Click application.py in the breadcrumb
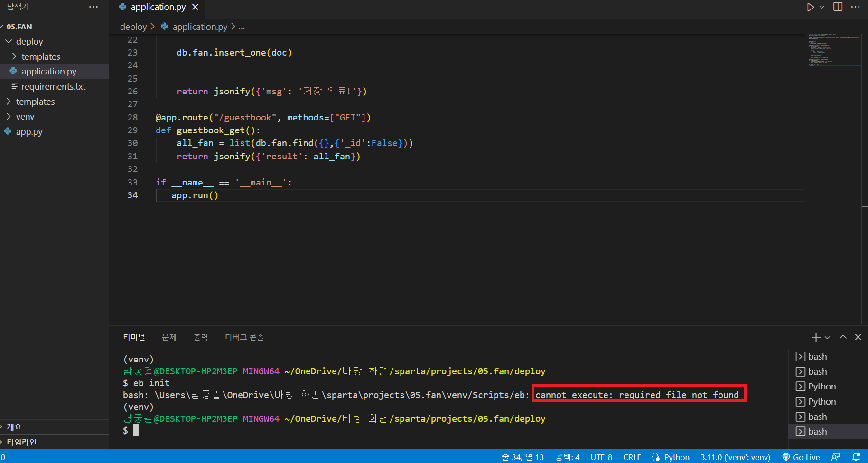Image resolution: width=868 pixels, height=463 pixels. coord(200,27)
